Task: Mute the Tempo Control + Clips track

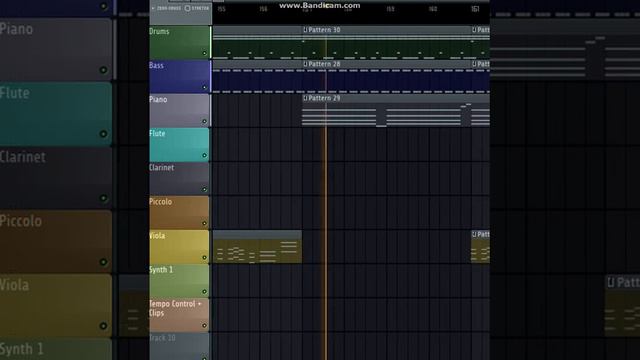Action: click(204, 325)
